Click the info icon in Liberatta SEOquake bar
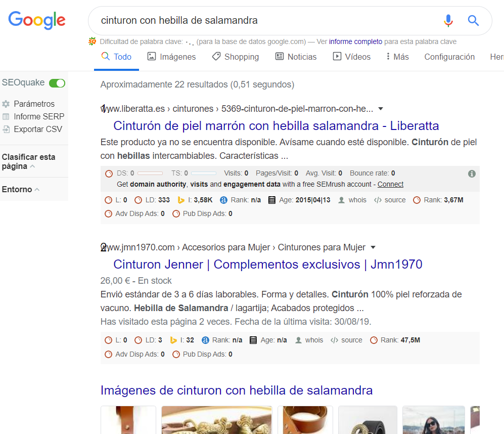Viewport: 504px width, 434px height. pos(472,173)
